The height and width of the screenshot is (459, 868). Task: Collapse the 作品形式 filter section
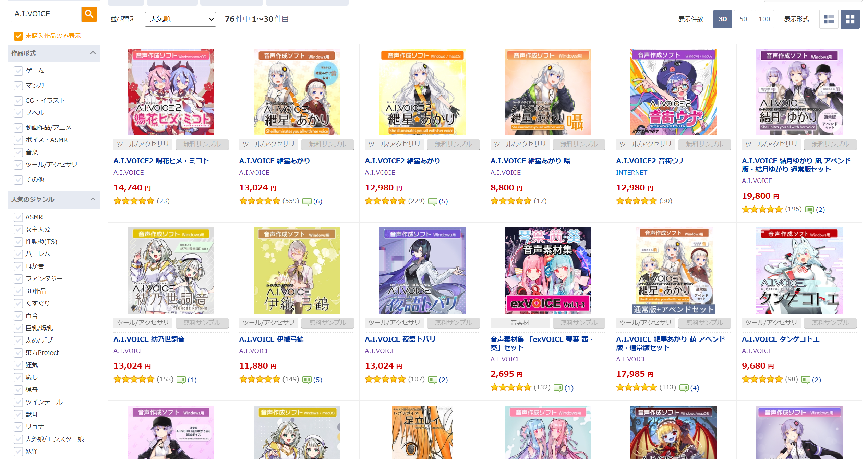pos(93,53)
